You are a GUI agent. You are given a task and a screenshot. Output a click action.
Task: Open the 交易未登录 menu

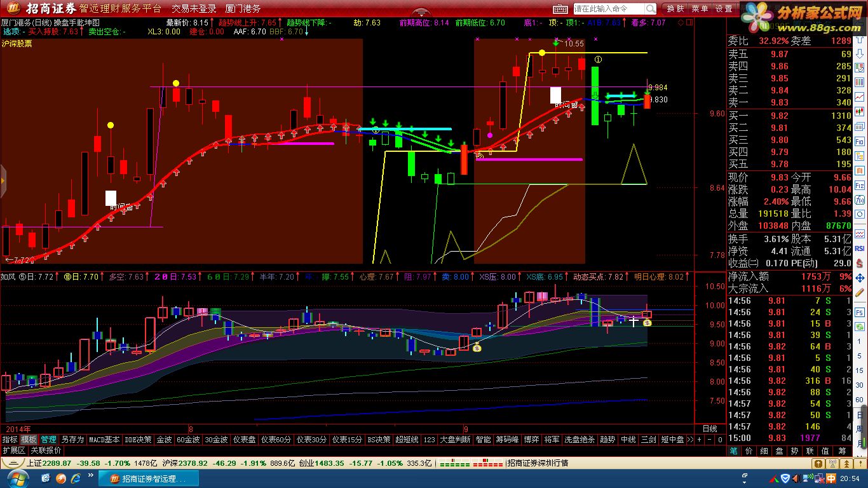click(194, 9)
